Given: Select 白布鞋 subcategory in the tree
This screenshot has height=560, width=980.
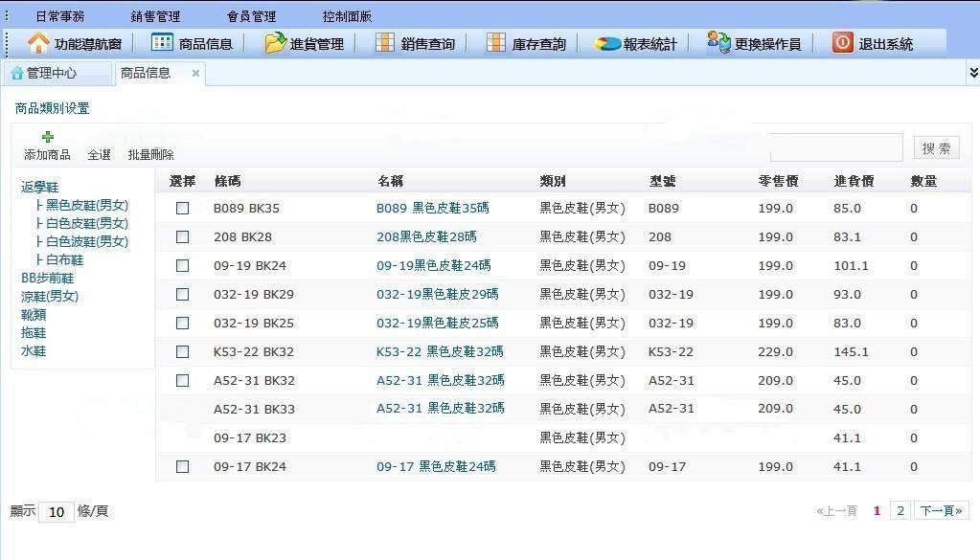Looking at the screenshot, I should (x=64, y=259).
